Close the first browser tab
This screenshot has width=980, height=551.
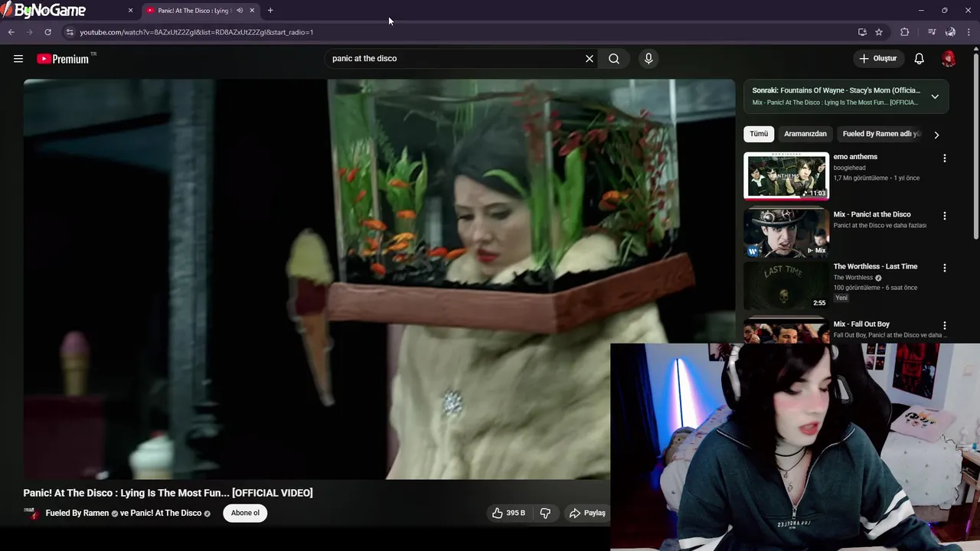click(130, 11)
